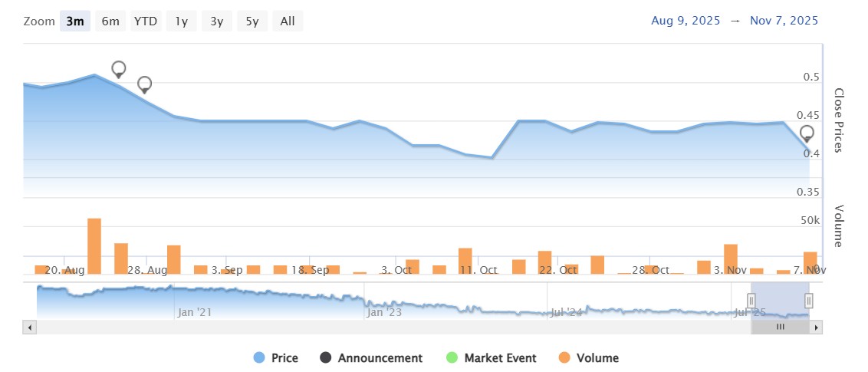
Task: Click the navigator right scroll arrow
Action: click(x=817, y=327)
